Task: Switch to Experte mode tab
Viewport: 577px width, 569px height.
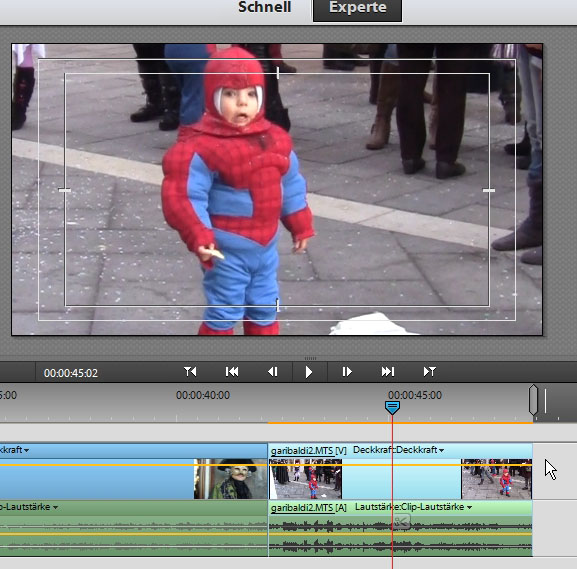Action: tap(357, 9)
